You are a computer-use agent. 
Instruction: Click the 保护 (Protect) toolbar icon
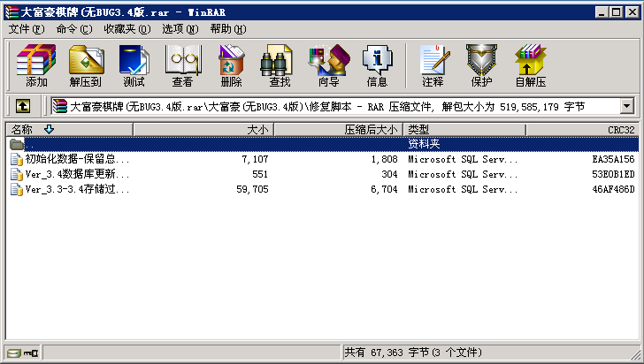481,65
